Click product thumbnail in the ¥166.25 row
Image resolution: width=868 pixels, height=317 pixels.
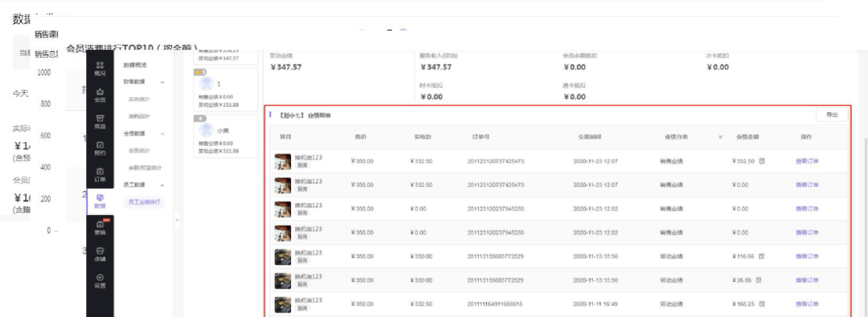point(283,304)
